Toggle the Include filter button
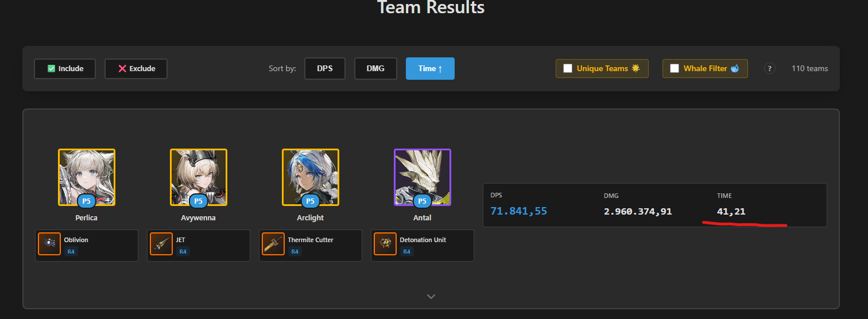Screen dimensions: 868x319 click(65, 68)
